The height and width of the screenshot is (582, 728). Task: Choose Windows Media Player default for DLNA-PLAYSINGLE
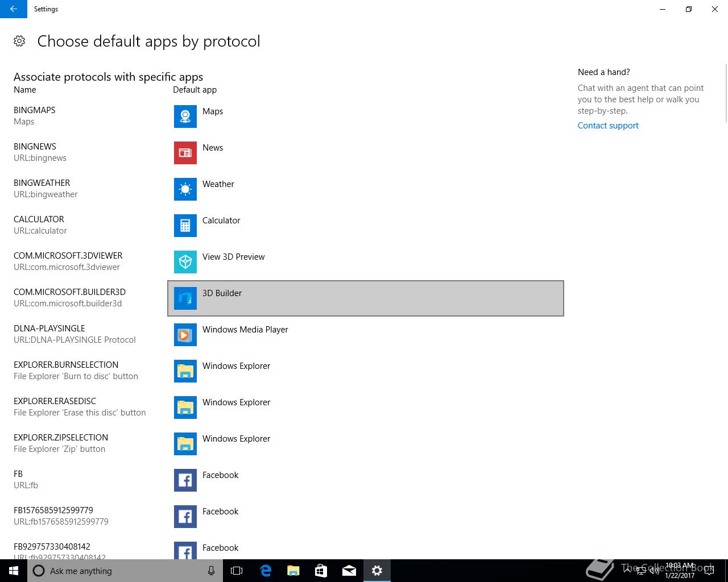tap(366, 335)
